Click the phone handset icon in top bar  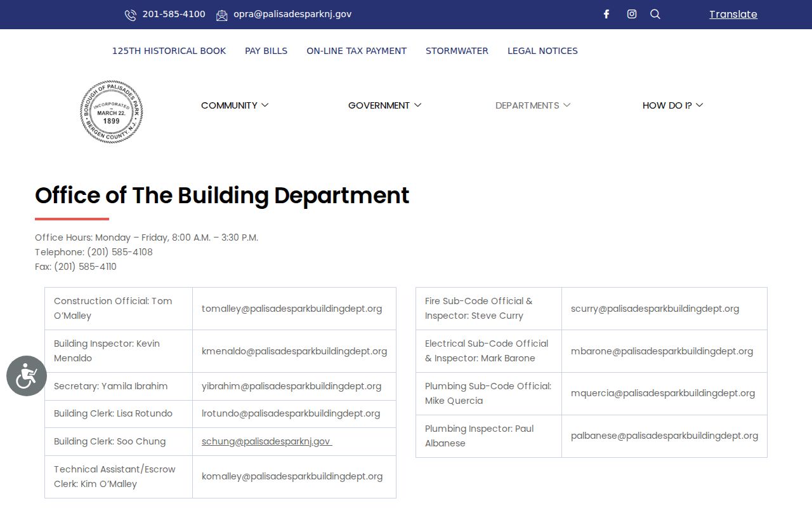click(x=131, y=15)
